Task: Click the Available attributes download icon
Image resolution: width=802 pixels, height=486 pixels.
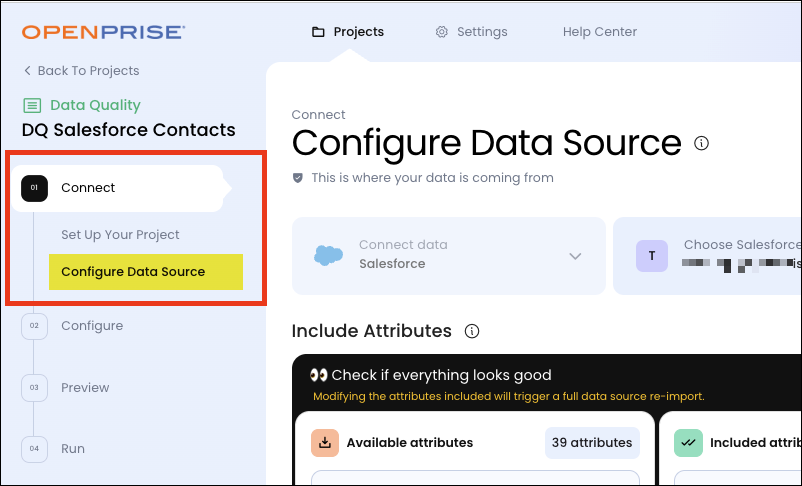Action: (x=325, y=443)
